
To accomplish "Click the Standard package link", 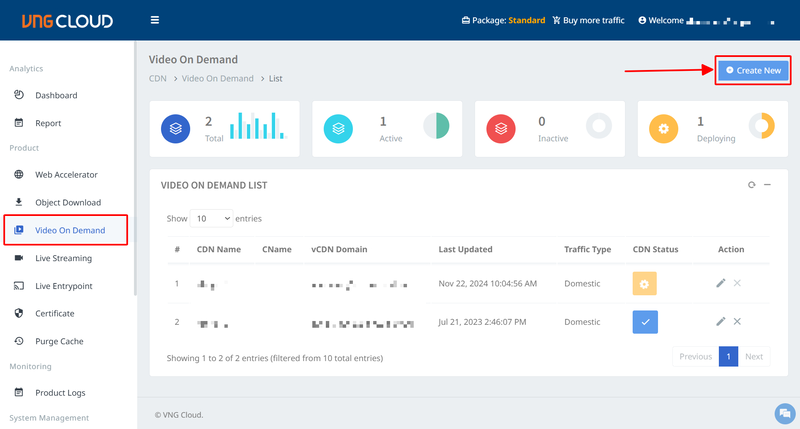I will (x=527, y=20).
